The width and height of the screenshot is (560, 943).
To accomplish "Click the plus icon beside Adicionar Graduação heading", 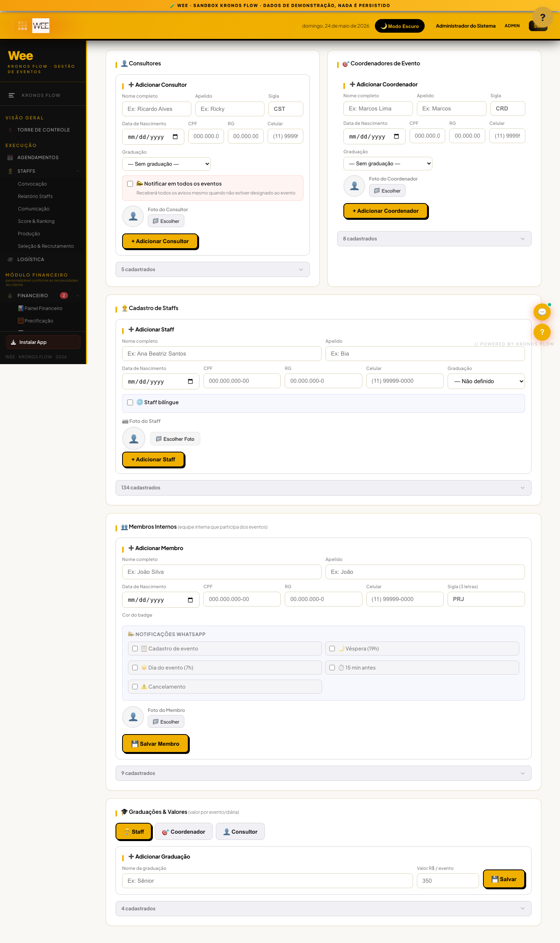I will (x=131, y=857).
